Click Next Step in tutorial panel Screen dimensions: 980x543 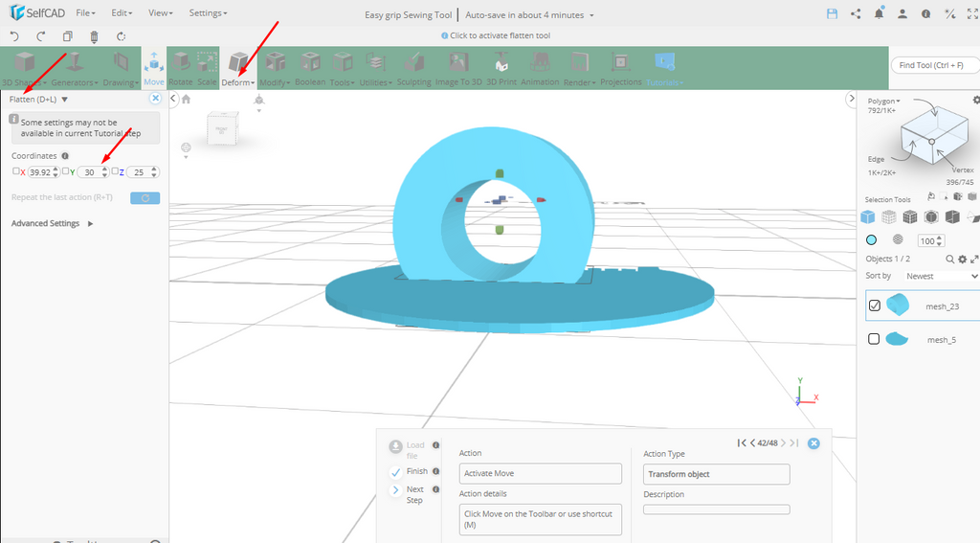point(408,494)
